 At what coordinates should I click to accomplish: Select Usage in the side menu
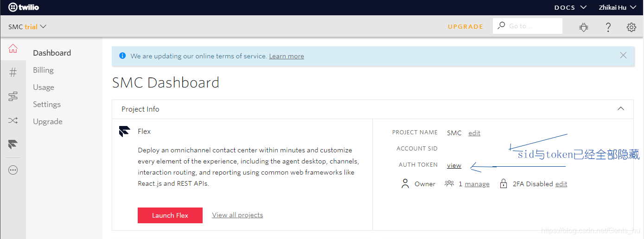coord(44,87)
